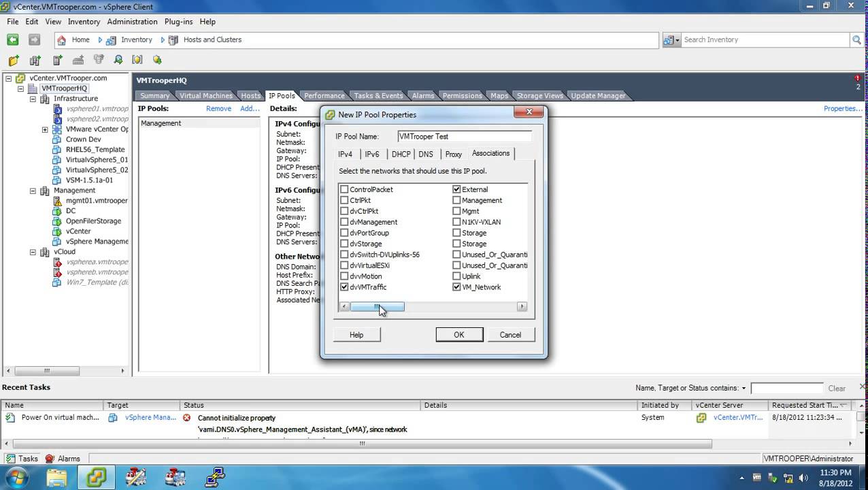Uncheck the VM_Network checkbox

(x=456, y=287)
